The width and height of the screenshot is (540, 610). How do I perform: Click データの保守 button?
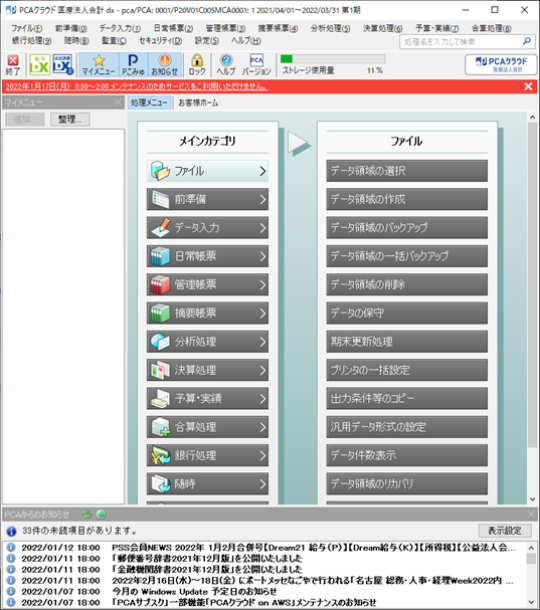407,313
